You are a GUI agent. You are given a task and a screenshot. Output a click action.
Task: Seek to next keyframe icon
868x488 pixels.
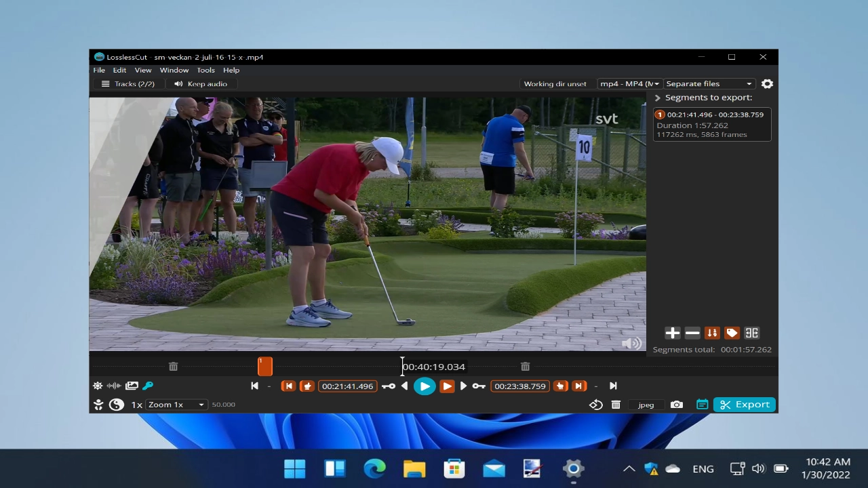479,386
